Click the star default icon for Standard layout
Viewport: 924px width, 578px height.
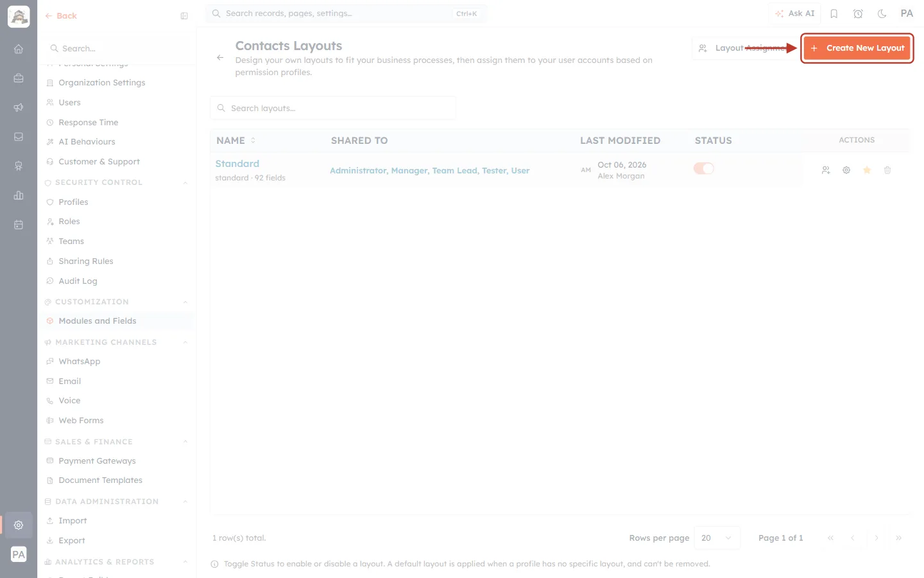[867, 170]
